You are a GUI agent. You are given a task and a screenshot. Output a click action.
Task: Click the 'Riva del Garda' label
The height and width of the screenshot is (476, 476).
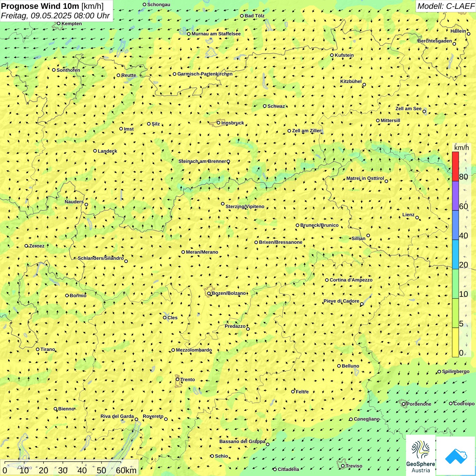tap(117, 416)
